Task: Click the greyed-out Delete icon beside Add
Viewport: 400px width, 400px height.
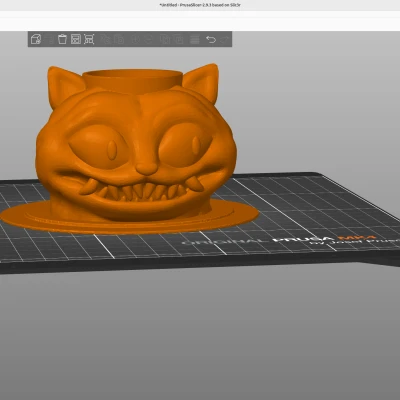Action: coord(49,39)
